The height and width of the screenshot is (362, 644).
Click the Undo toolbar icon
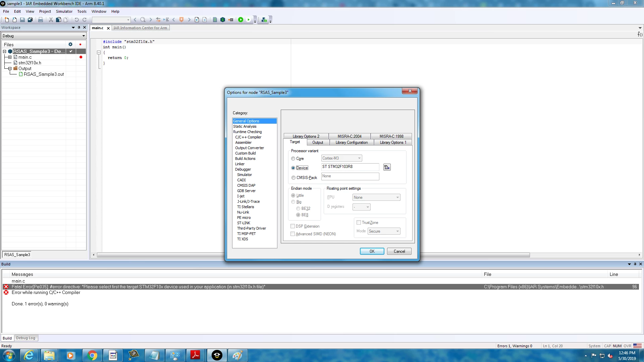click(76, 20)
